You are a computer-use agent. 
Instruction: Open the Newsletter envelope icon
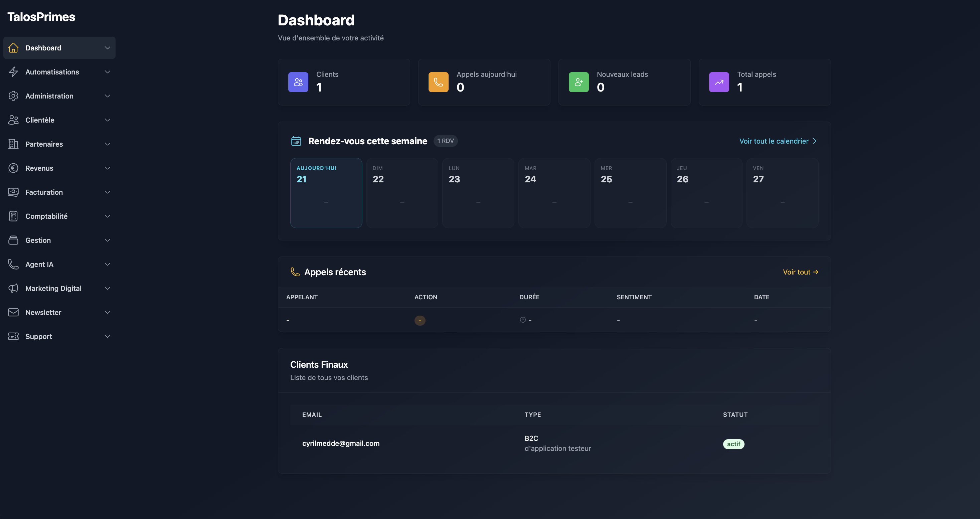(x=14, y=312)
